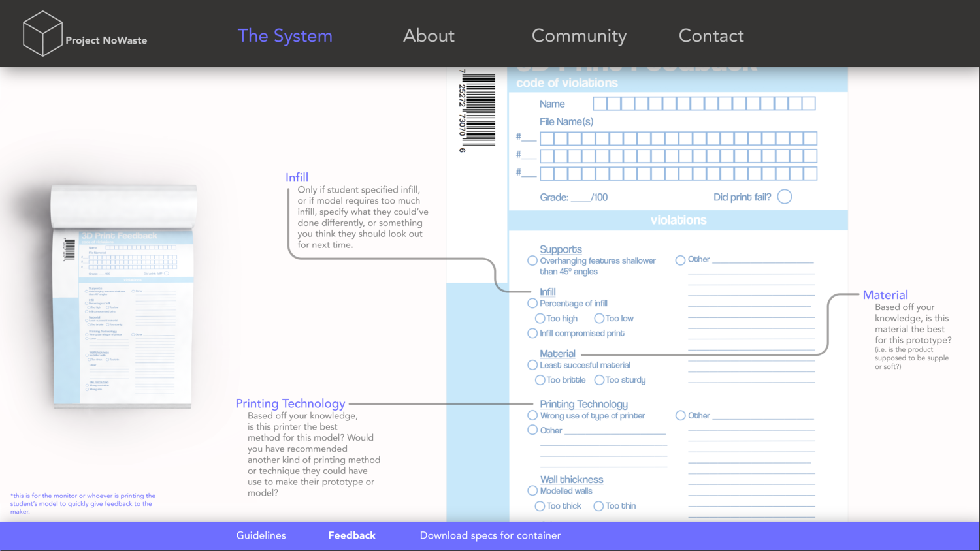
Task: Select 'Other' option under Wrong use of printer
Action: click(532, 430)
